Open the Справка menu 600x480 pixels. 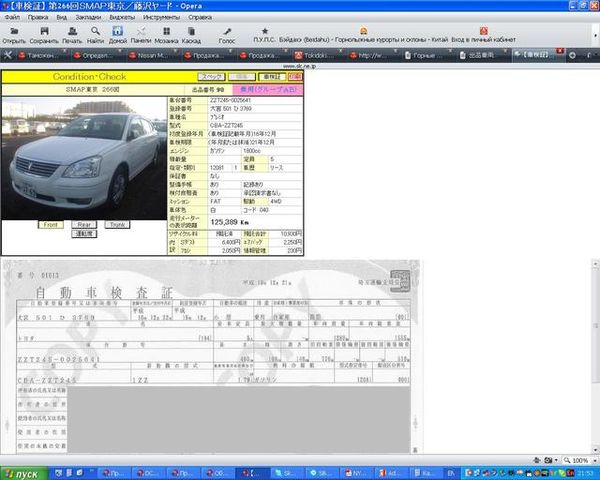[x=200, y=17]
